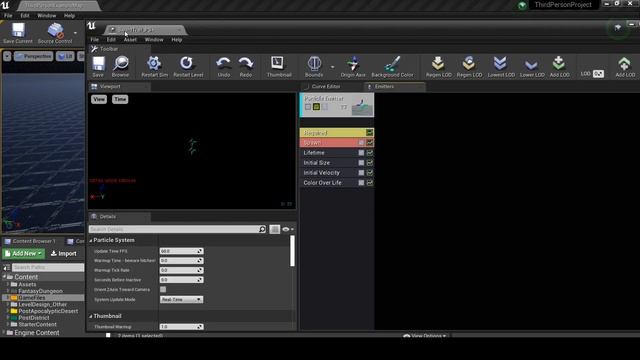
Task: Jump to Lowest LOD icon
Action: (500, 64)
